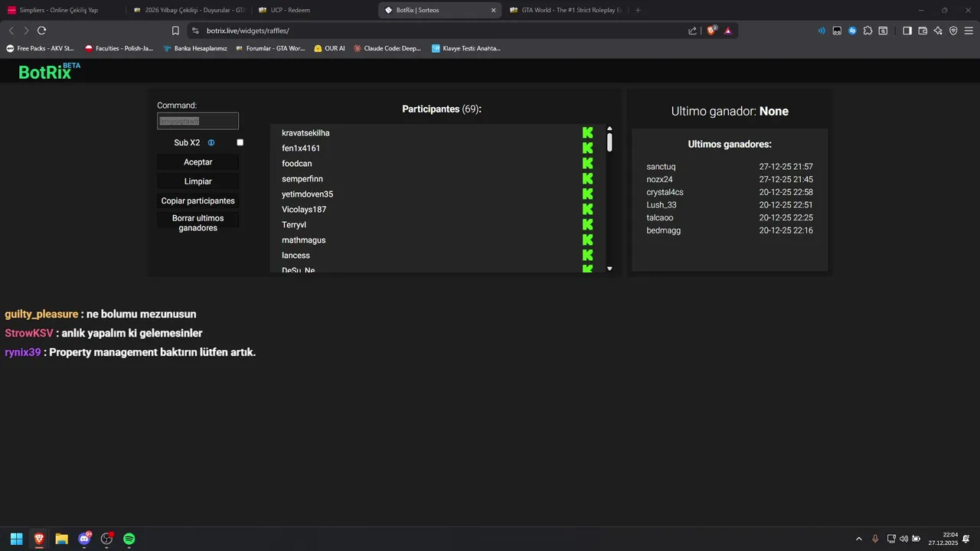Toggle the browser sidebar panel icon
Image resolution: width=980 pixels, height=551 pixels.
(907, 31)
